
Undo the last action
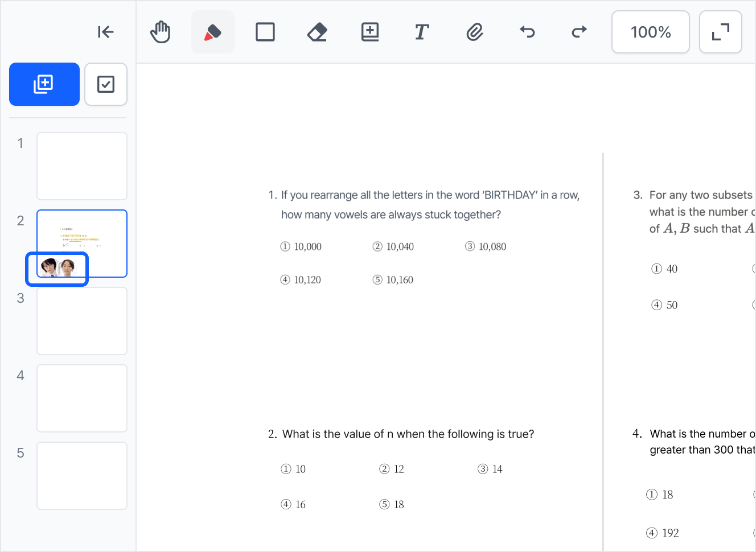[527, 32]
